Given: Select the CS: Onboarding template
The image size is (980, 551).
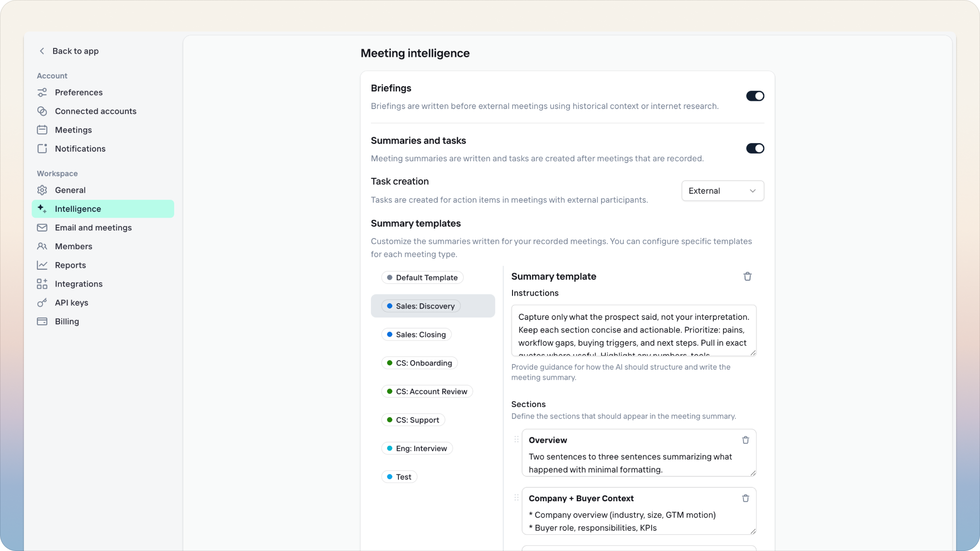Looking at the screenshot, I should point(419,363).
